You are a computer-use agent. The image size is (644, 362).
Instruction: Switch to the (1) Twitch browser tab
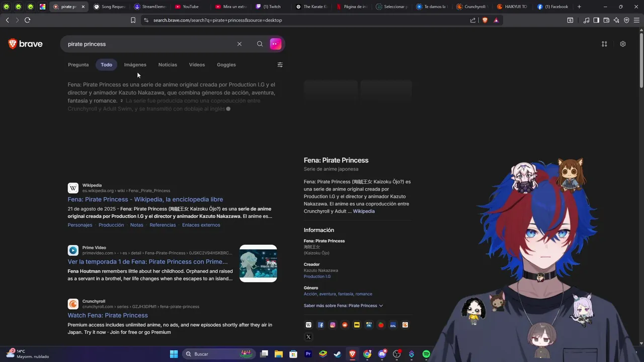pyautogui.click(x=272, y=7)
